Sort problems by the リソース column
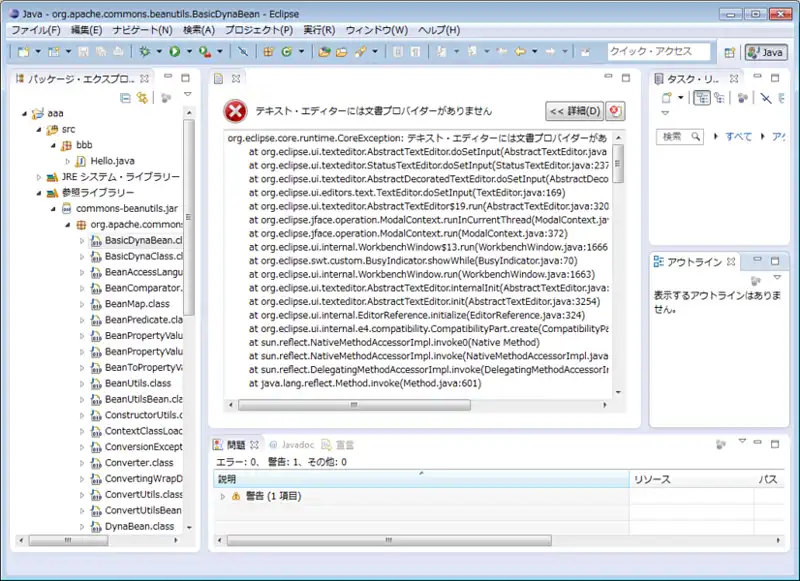The height and width of the screenshot is (581, 800). click(x=691, y=479)
